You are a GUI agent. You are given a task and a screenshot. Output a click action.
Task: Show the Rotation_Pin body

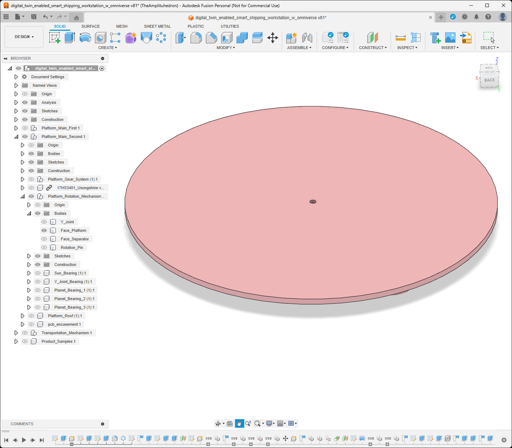coord(44,247)
